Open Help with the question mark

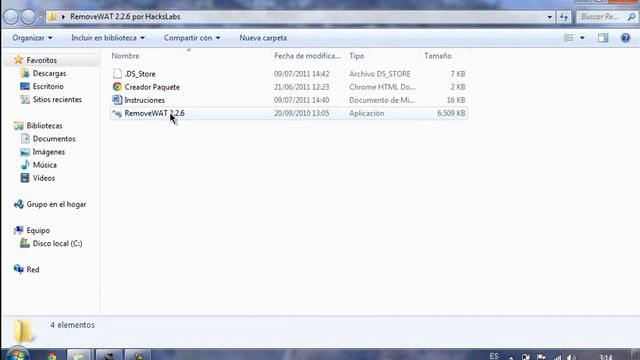click(625, 38)
